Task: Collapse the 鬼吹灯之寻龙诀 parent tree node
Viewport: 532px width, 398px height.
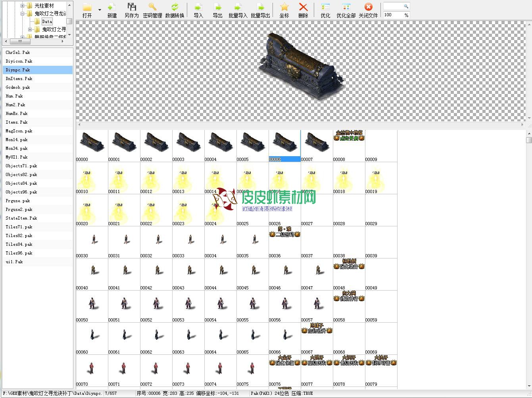Action: 23,13
